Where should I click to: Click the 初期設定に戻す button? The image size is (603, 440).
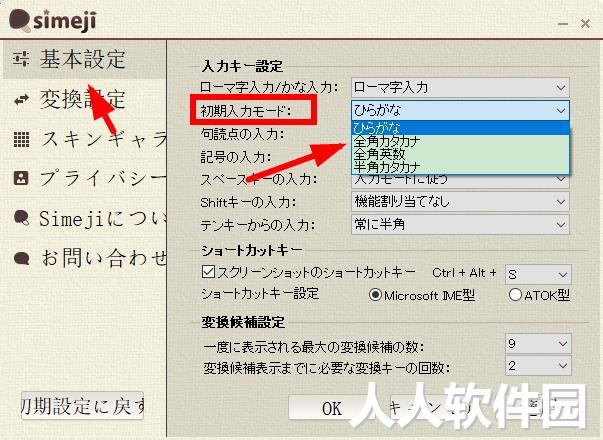[82, 406]
